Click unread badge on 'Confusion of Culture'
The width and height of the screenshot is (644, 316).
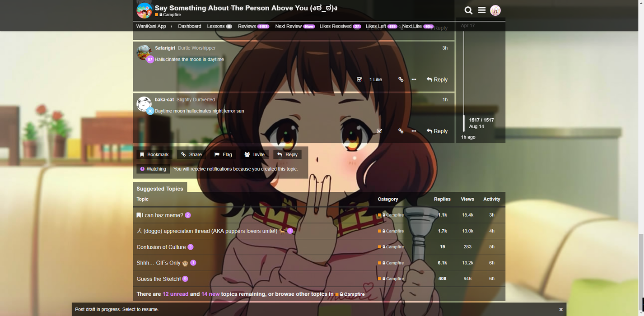tap(191, 247)
